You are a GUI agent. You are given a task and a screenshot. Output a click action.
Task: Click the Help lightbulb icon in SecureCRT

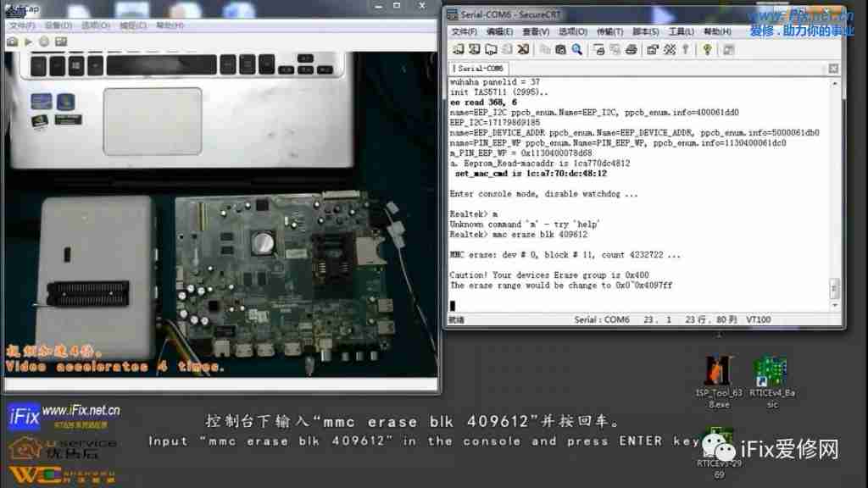coord(707,50)
